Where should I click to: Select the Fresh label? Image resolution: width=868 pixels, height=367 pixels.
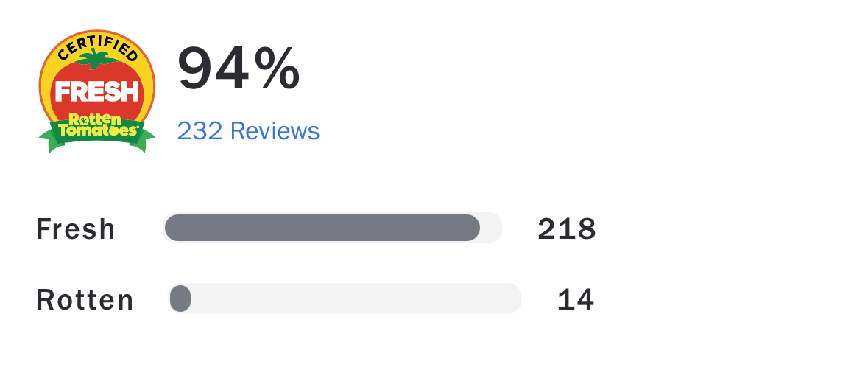pyautogui.click(x=76, y=229)
